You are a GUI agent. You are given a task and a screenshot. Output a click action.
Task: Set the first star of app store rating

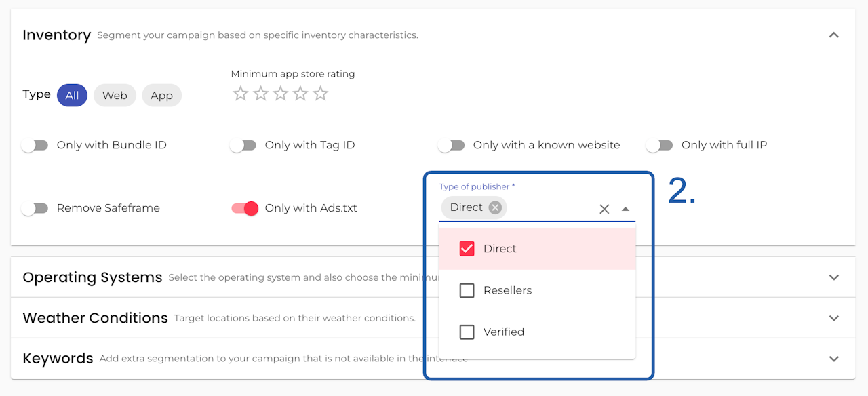click(240, 94)
